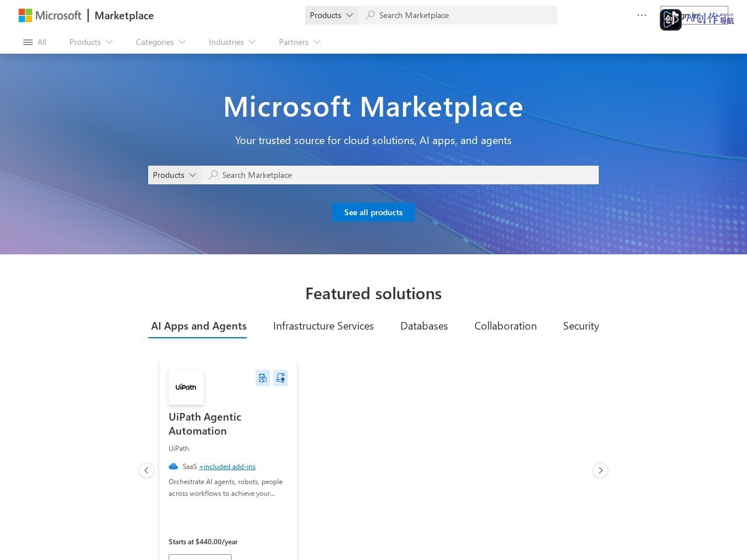Open the Marketplace home link
The image size is (747, 560).
point(124,15)
